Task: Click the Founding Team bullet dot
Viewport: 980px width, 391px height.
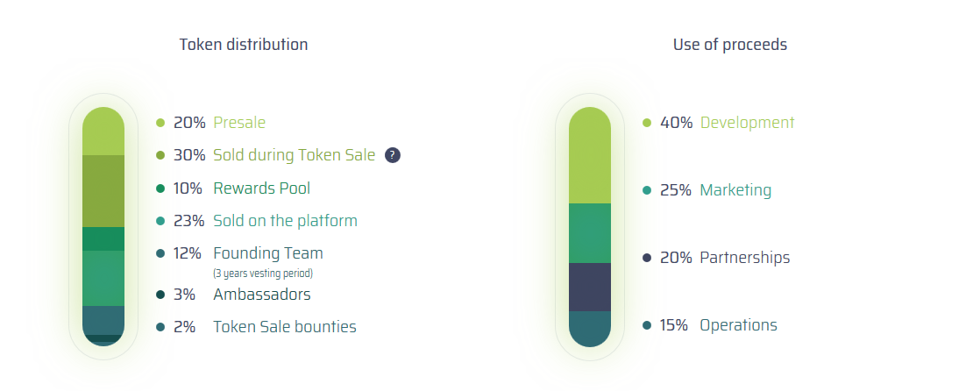Action: click(160, 254)
